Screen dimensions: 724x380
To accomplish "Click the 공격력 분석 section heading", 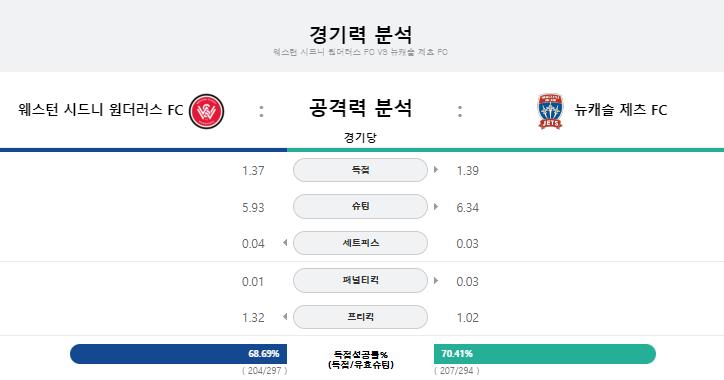I will pos(360,108).
